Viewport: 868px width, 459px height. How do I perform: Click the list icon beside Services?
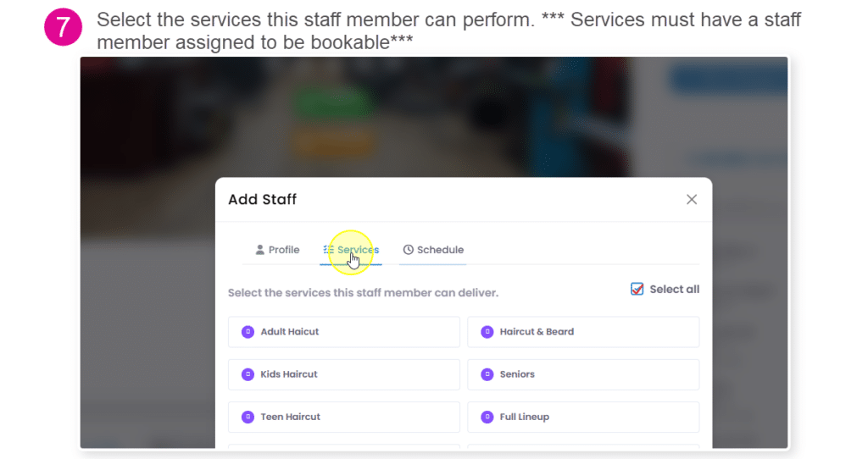tap(328, 250)
